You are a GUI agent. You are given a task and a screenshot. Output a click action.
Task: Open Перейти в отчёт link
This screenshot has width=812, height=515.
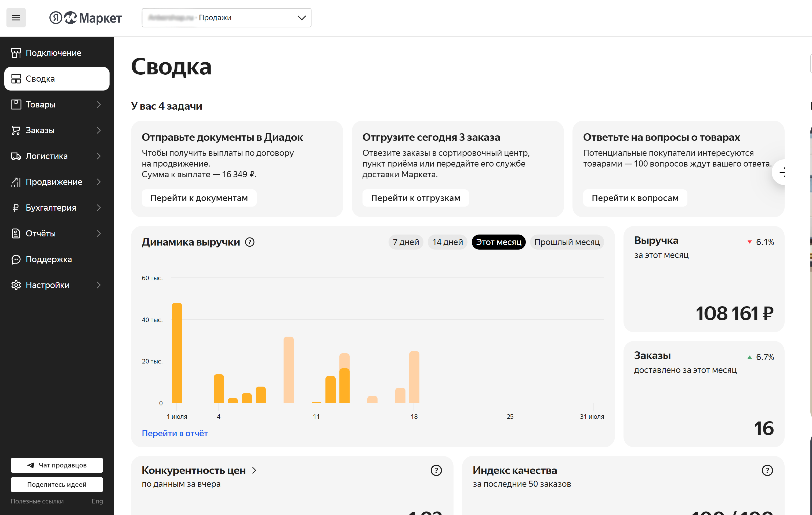click(x=175, y=433)
